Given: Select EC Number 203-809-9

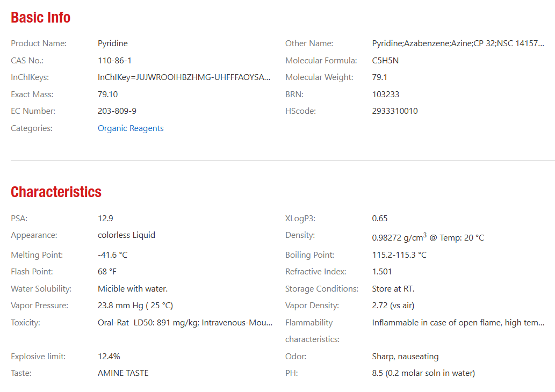Looking at the screenshot, I should point(117,111).
